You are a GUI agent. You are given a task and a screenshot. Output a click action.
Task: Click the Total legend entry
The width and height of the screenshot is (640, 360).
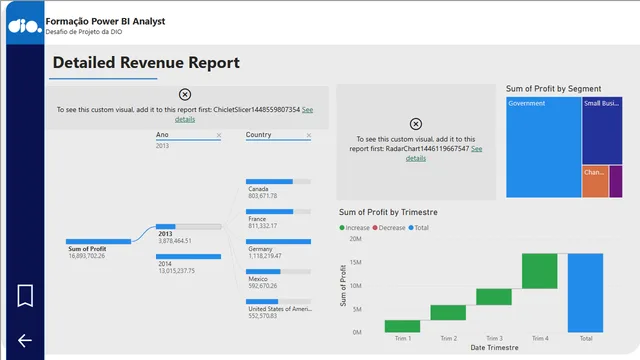click(418, 228)
